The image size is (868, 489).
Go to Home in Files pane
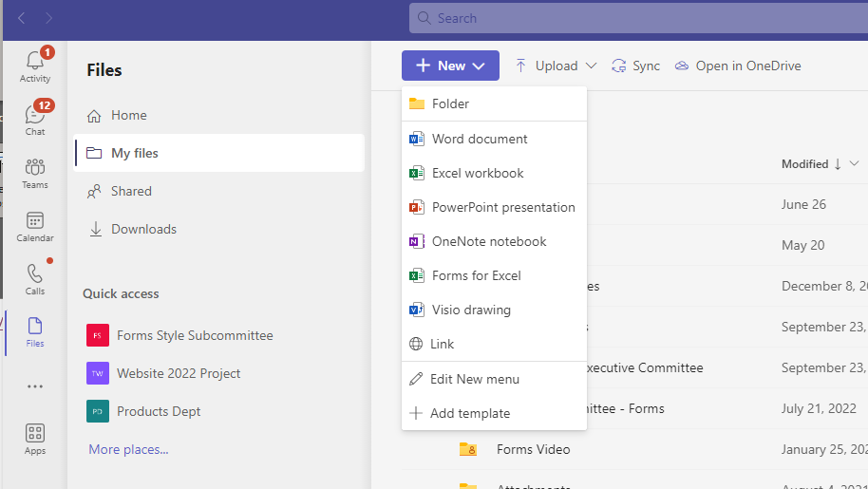tap(218, 115)
